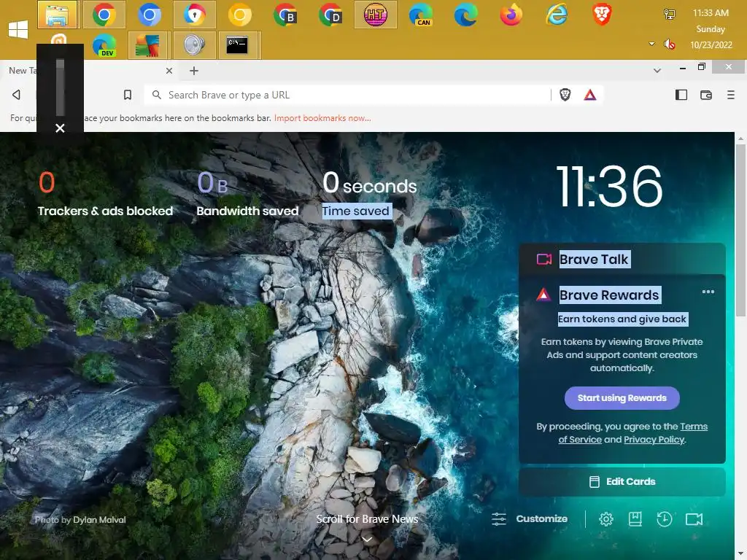Launch Google Chrome next to File Explorer

coord(104,15)
